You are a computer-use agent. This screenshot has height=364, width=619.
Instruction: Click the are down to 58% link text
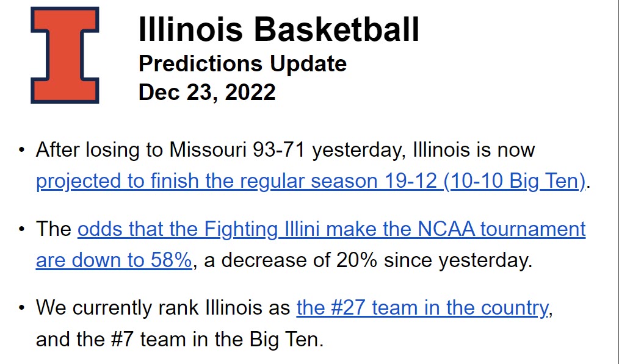[x=114, y=260]
